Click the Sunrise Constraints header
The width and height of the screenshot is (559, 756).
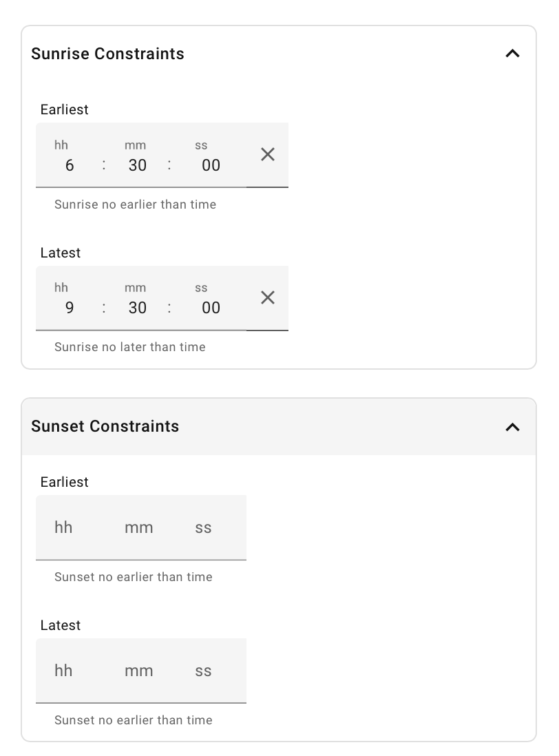[107, 53]
